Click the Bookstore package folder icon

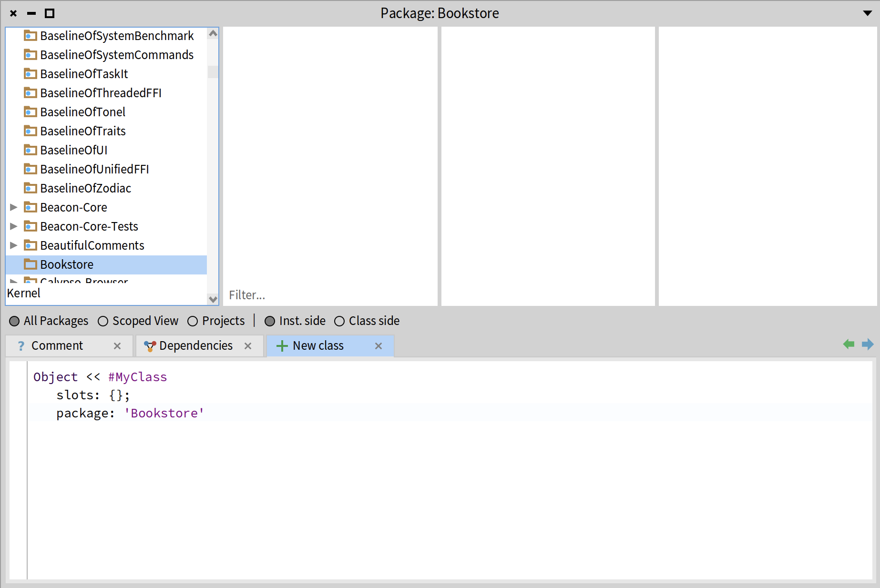pos(31,264)
